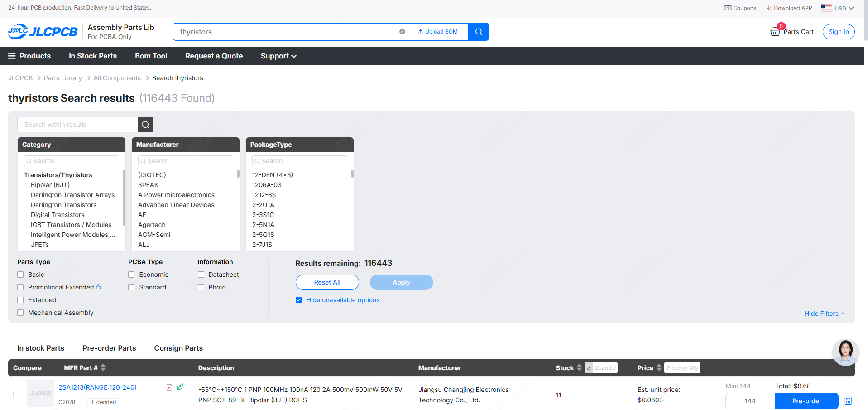Image resolution: width=868 pixels, height=410 pixels.
Task: Apply the selected filters
Action: pyautogui.click(x=402, y=282)
